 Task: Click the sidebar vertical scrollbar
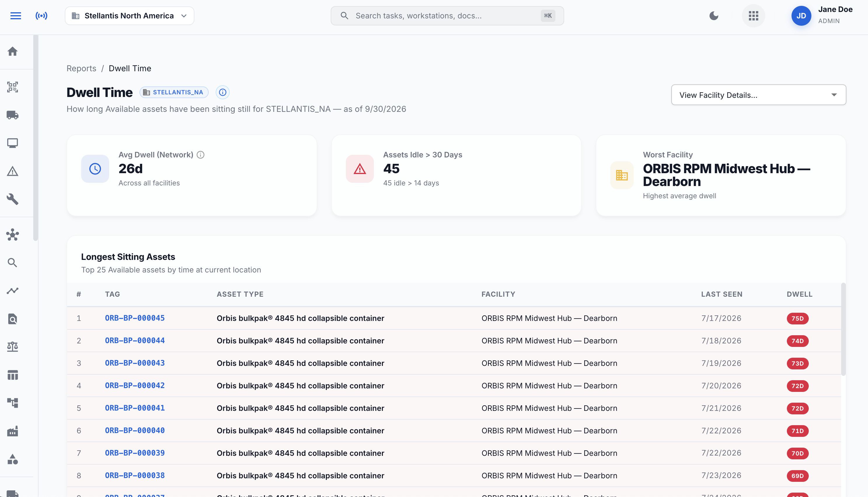(x=36, y=138)
